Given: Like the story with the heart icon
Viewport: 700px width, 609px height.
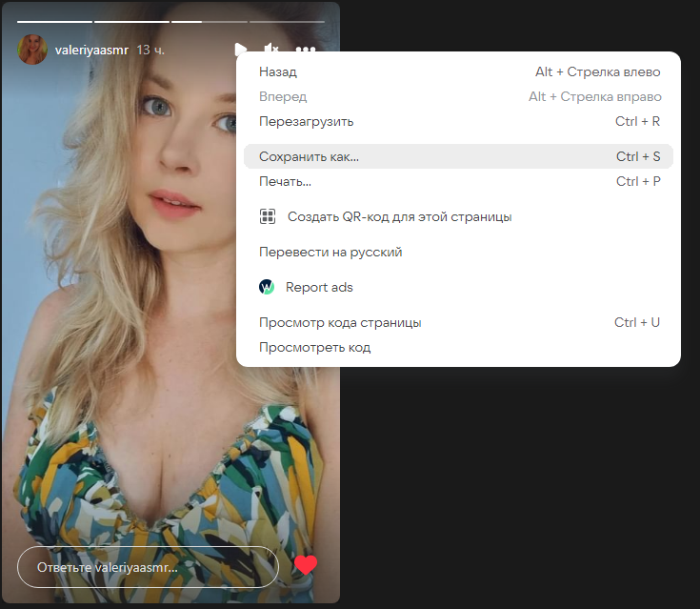Looking at the screenshot, I should pos(306,565).
